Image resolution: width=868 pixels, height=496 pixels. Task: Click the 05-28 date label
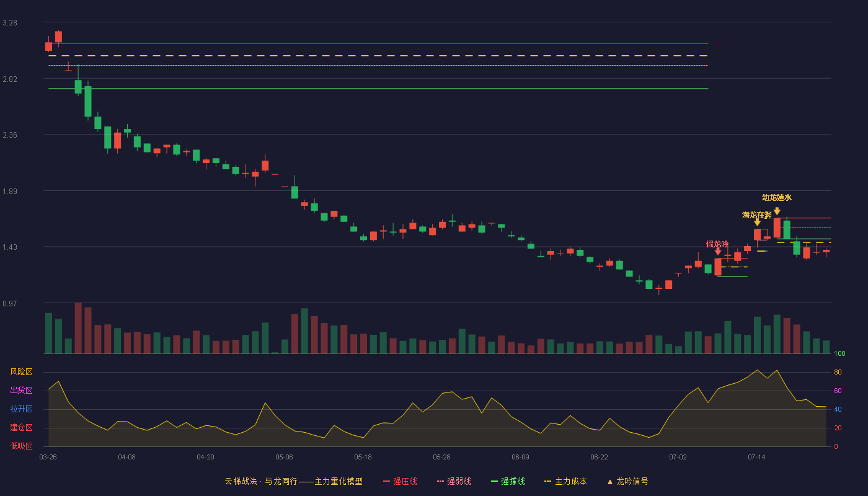(x=442, y=457)
